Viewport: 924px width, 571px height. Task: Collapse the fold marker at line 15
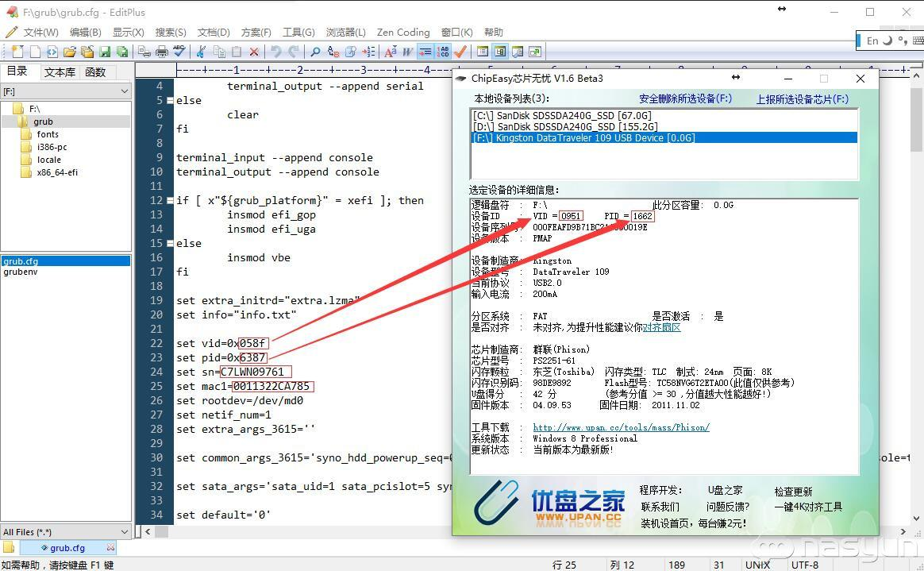tap(170, 243)
